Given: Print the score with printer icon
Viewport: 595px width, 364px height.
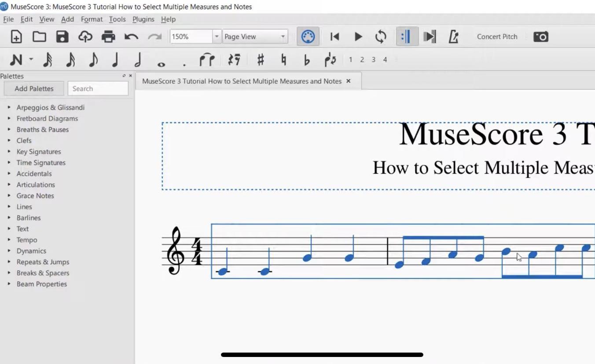Looking at the screenshot, I should point(108,36).
